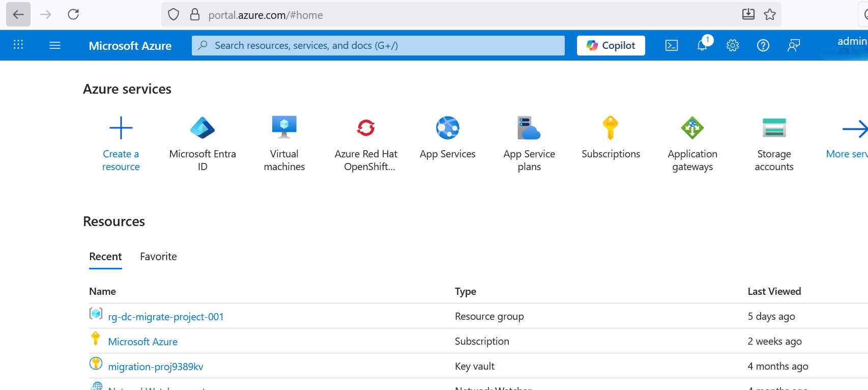Open the Virtual machines service icon

pyautogui.click(x=284, y=128)
